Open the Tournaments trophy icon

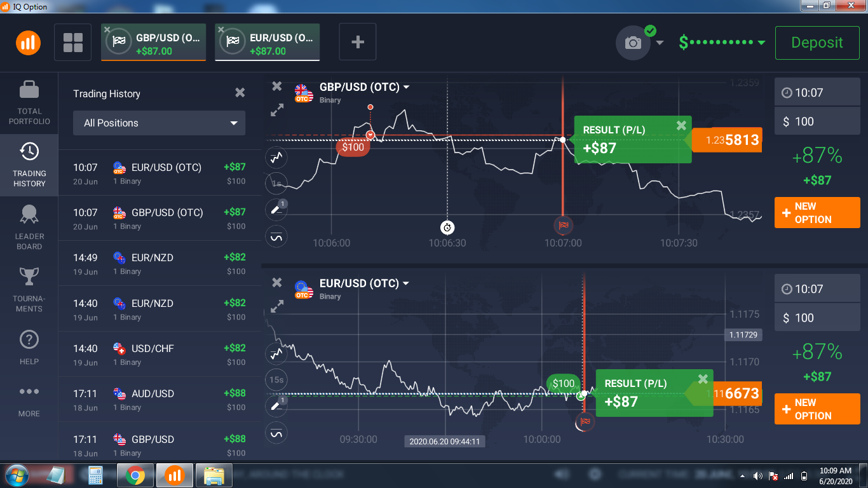pos(29,277)
